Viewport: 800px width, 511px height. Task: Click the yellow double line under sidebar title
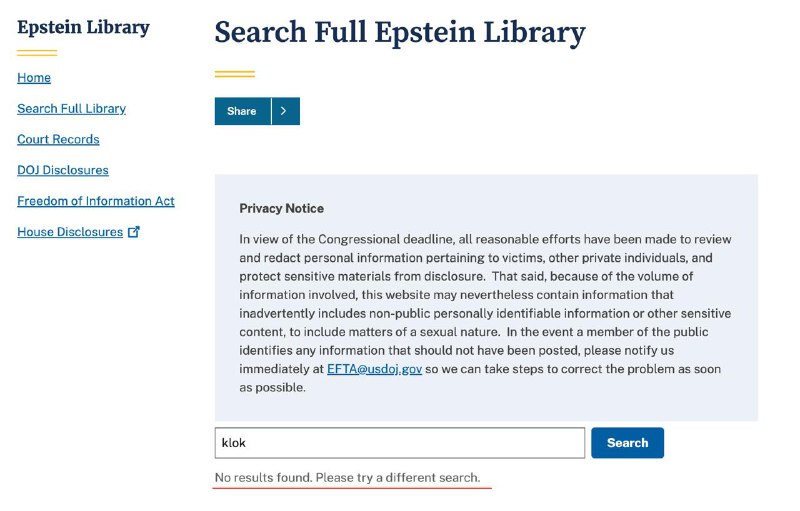(x=37, y=53)
